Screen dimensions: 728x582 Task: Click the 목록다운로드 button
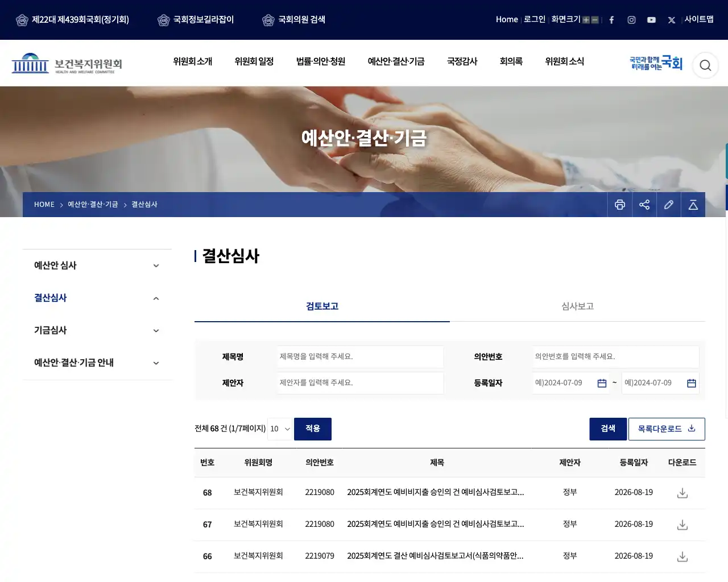coord(667,429)
